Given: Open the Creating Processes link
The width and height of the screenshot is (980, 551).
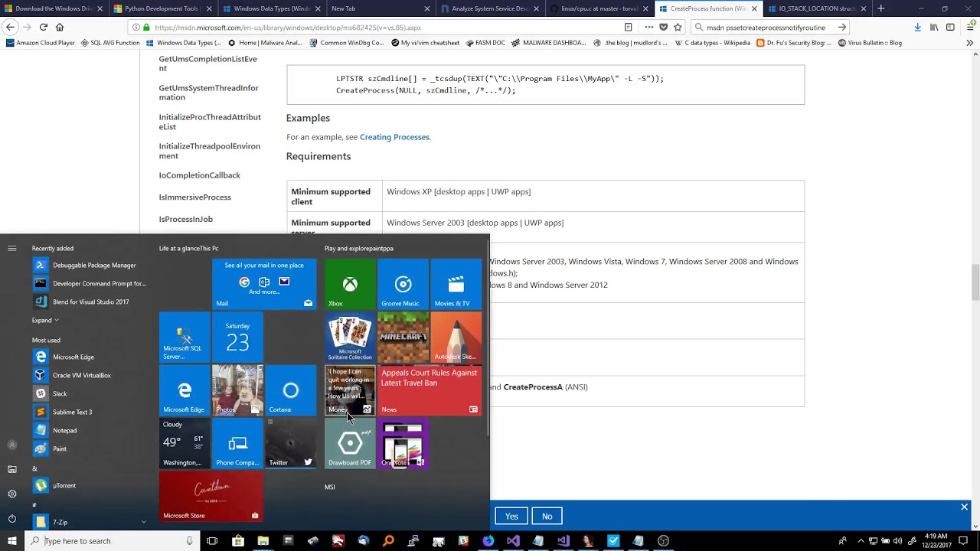Looking at the screenshot, I should 394,137.
